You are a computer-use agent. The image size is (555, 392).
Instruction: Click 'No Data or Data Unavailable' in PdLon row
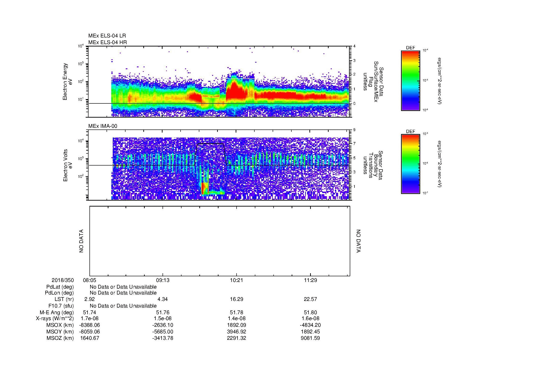point(123,293)
